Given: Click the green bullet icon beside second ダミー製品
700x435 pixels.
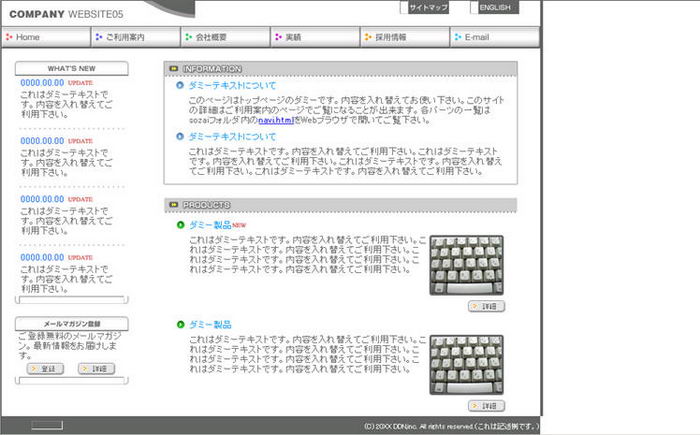Looking at the screenshot, I should 180,324.
